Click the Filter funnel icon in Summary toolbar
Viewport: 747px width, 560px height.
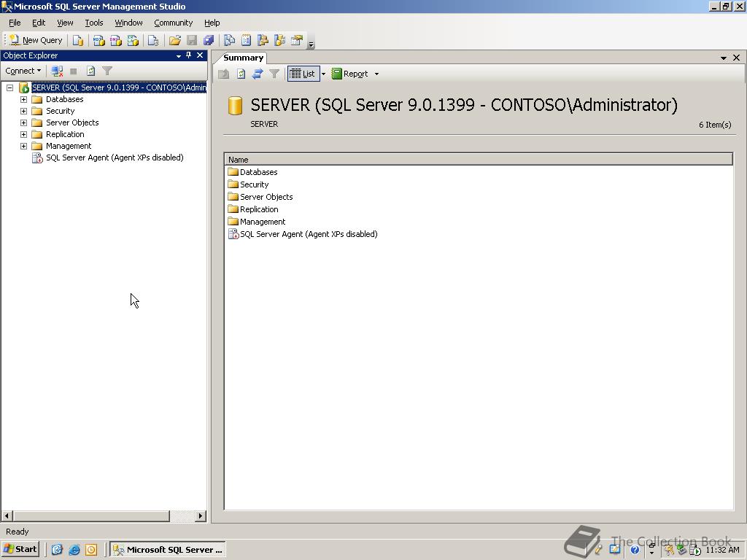(x=274, y=74)
